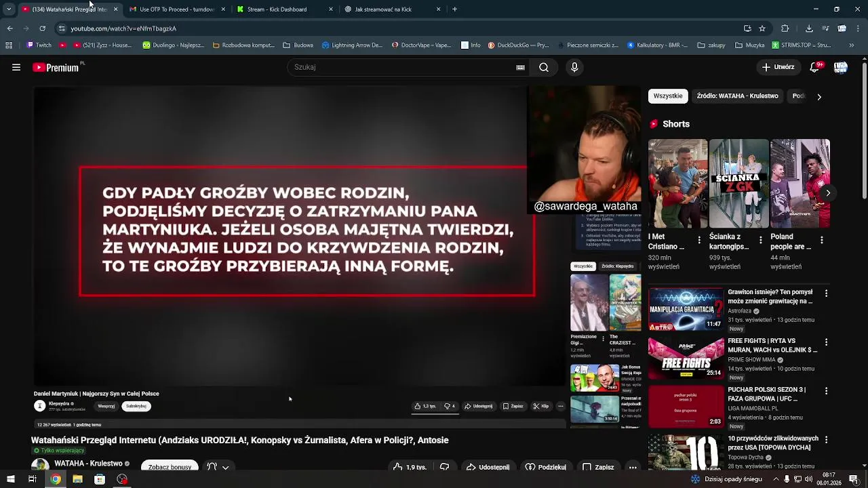Viewport: 868px width, 488px height.
Task: Open the account avatar menu
Action: point(840,67)
